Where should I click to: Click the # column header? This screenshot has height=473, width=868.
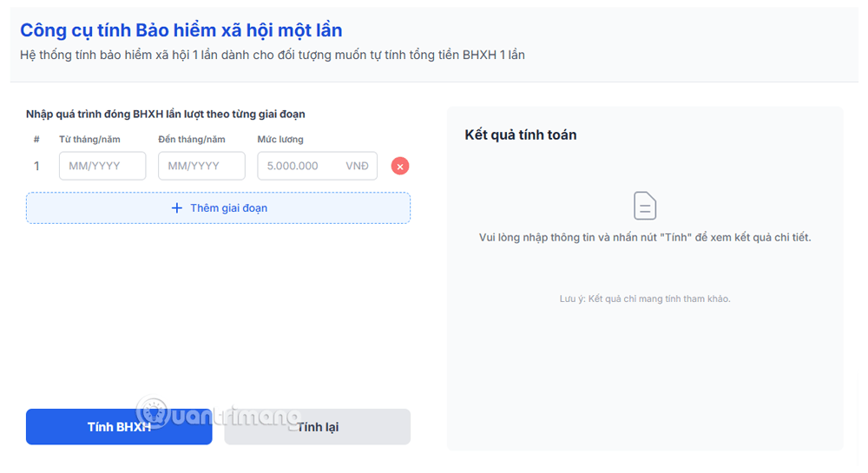coord(36,140)
